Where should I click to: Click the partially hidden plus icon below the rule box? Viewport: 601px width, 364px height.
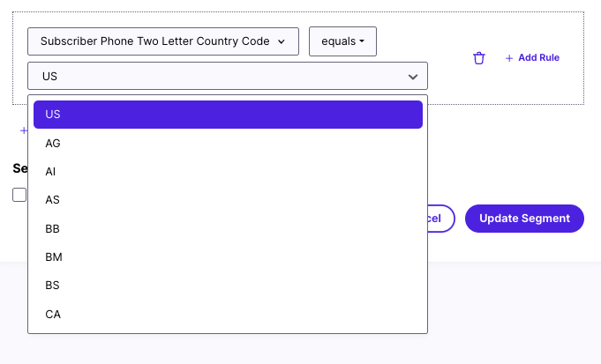pyautogui.click(x=23, y=130)
